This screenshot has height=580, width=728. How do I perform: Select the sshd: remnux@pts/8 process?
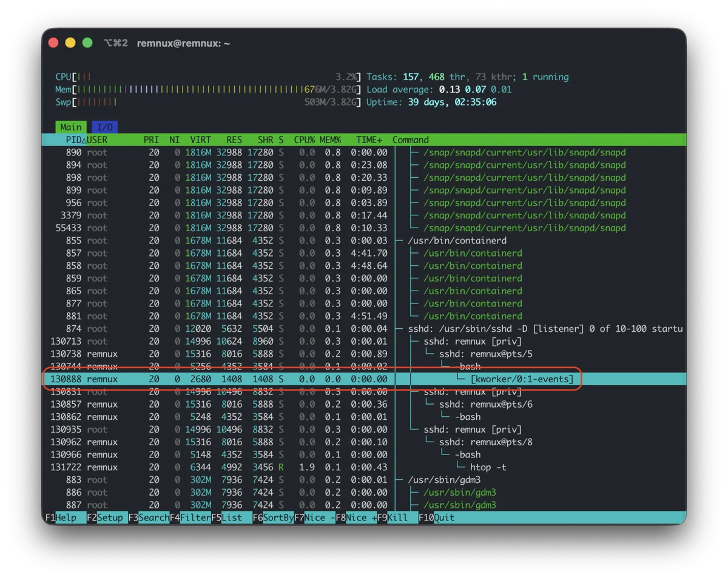[364, 442]
